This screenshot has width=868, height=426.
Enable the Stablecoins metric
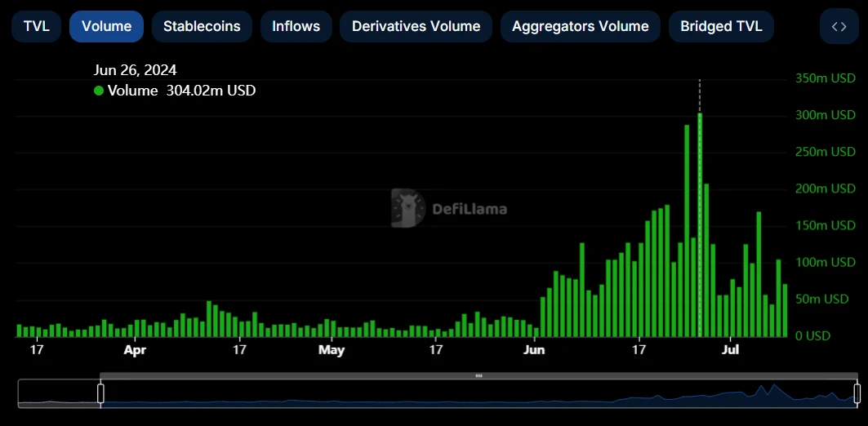coord(202,26)
